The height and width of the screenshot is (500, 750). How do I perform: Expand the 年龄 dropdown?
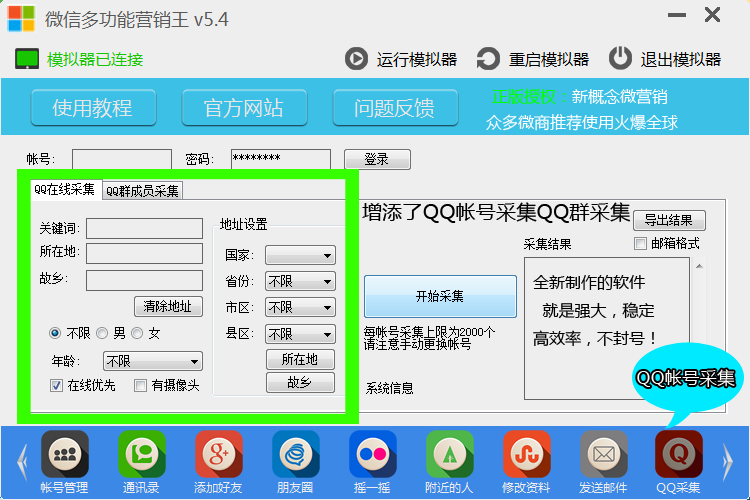point(153,361)
